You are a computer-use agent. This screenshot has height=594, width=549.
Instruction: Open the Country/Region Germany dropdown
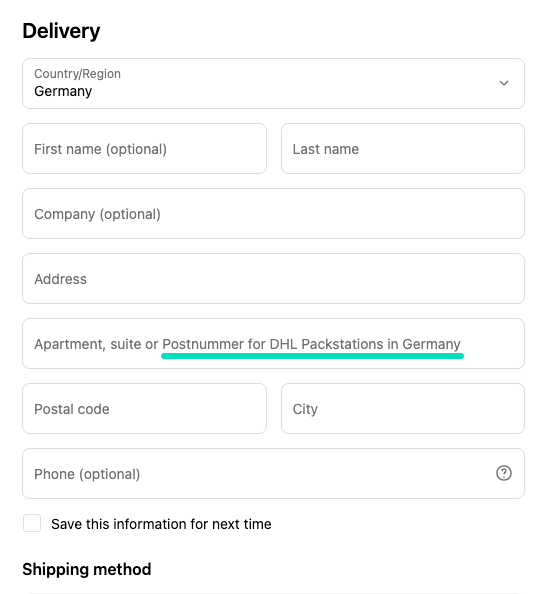pos(273,83)
